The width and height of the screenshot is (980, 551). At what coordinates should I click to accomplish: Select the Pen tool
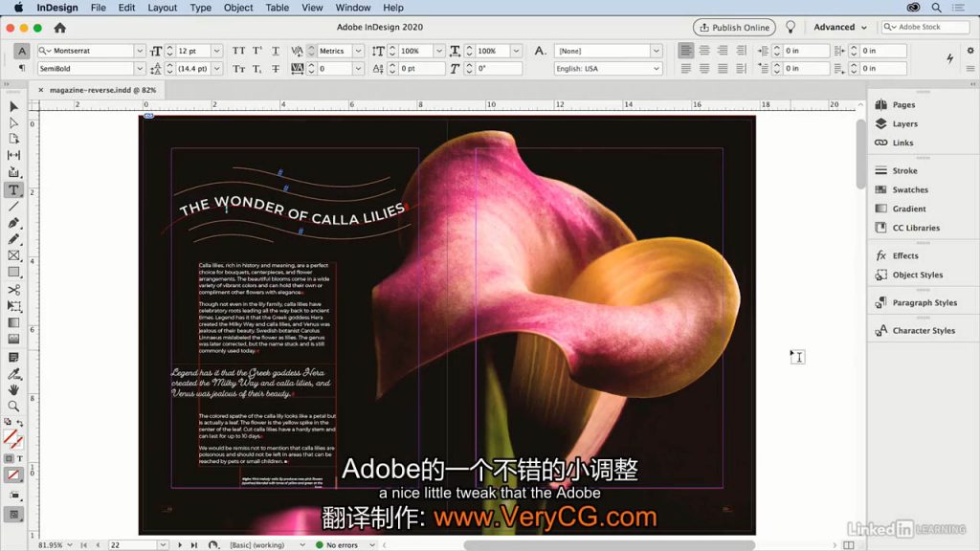point(13,223)
